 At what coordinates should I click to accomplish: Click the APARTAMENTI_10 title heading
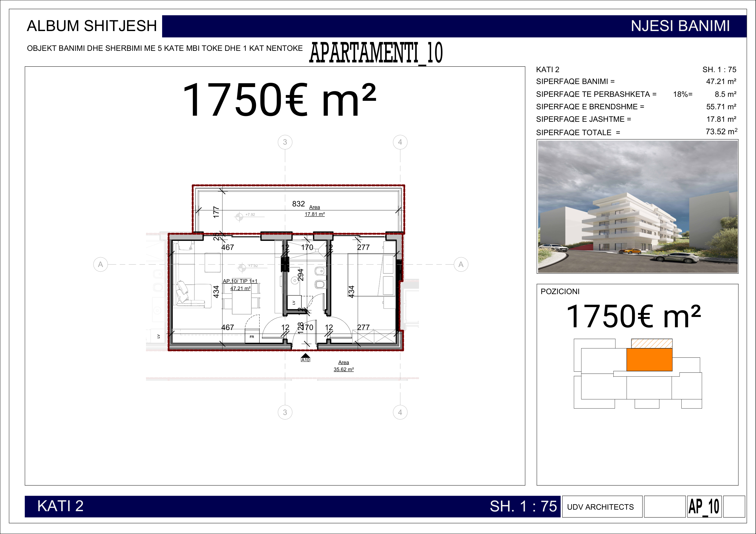(376, 53)
